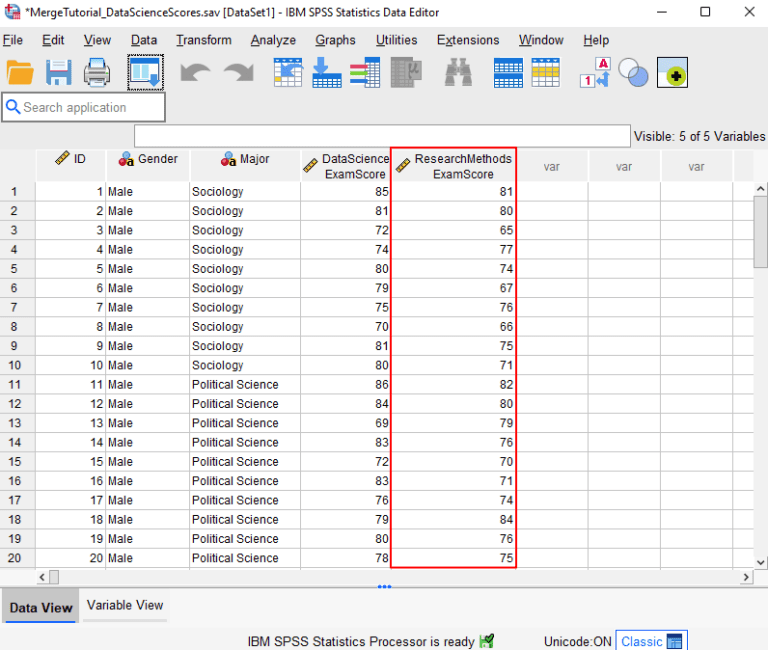Image resolution: width=768 pixels, height=650 pixels.
Task: Click ResearchMethods score 82 in row 11
Action: 454,385
